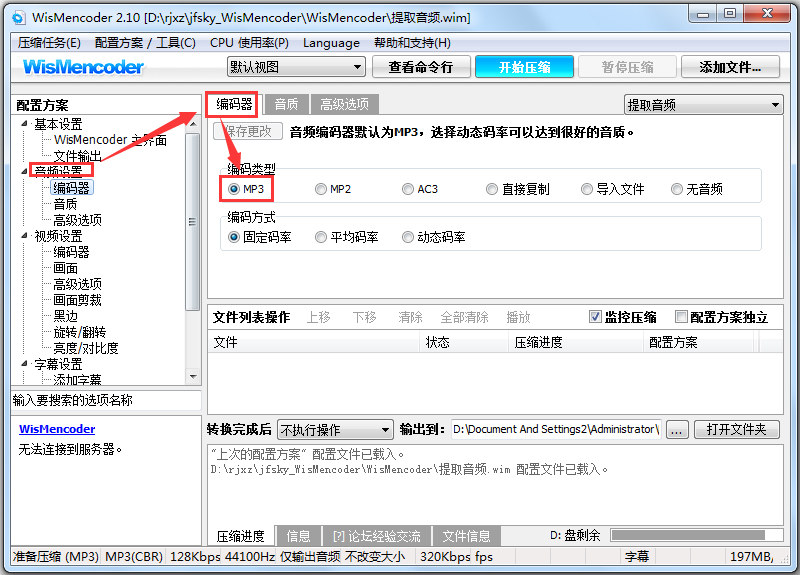Click the D: disk remaining space bar

click(697, 535)
